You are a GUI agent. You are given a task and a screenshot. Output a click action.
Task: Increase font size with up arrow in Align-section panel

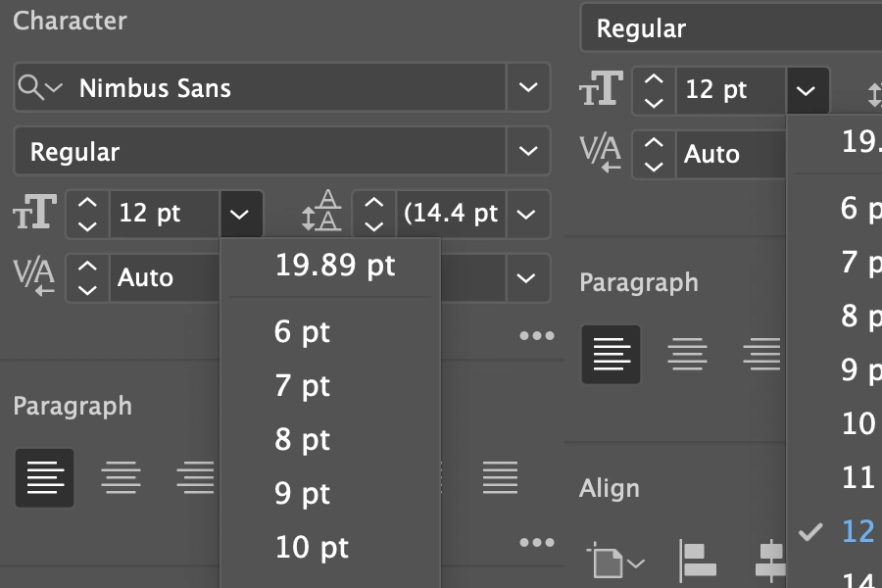653,79
